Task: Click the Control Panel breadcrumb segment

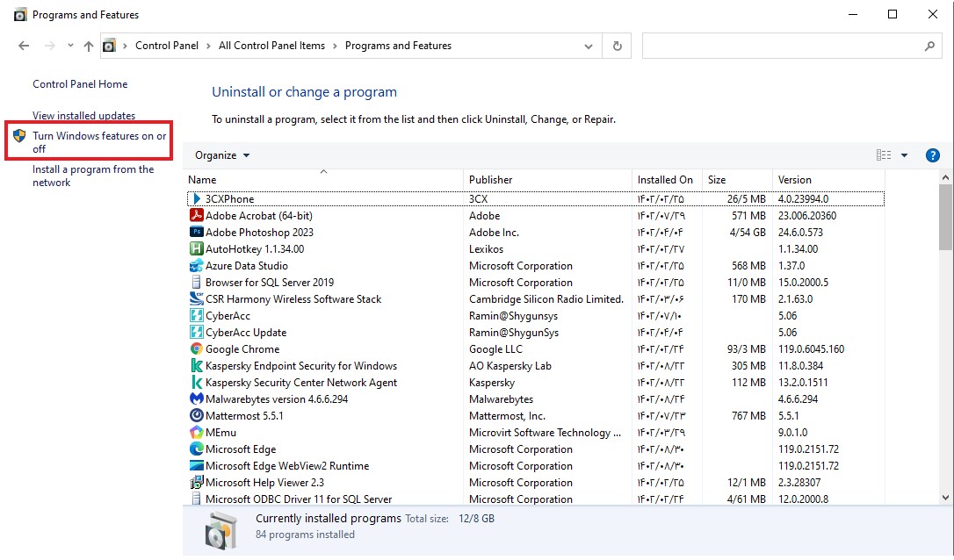Action: 167,46
